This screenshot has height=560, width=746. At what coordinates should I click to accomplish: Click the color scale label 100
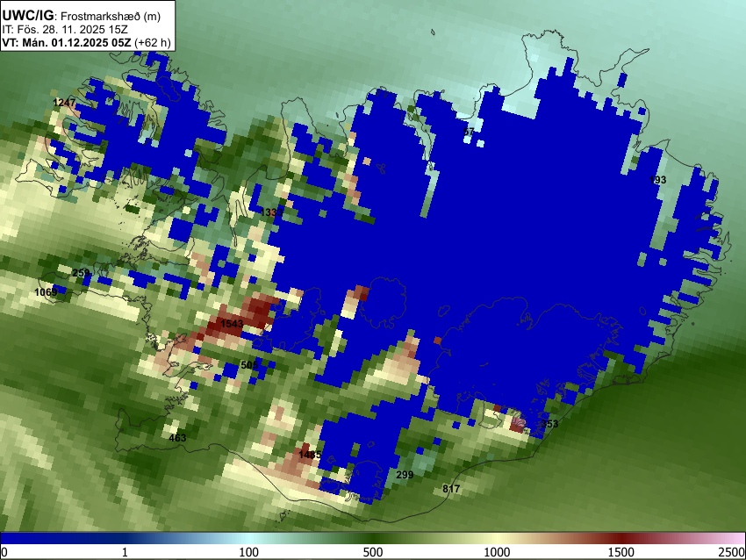249,552
